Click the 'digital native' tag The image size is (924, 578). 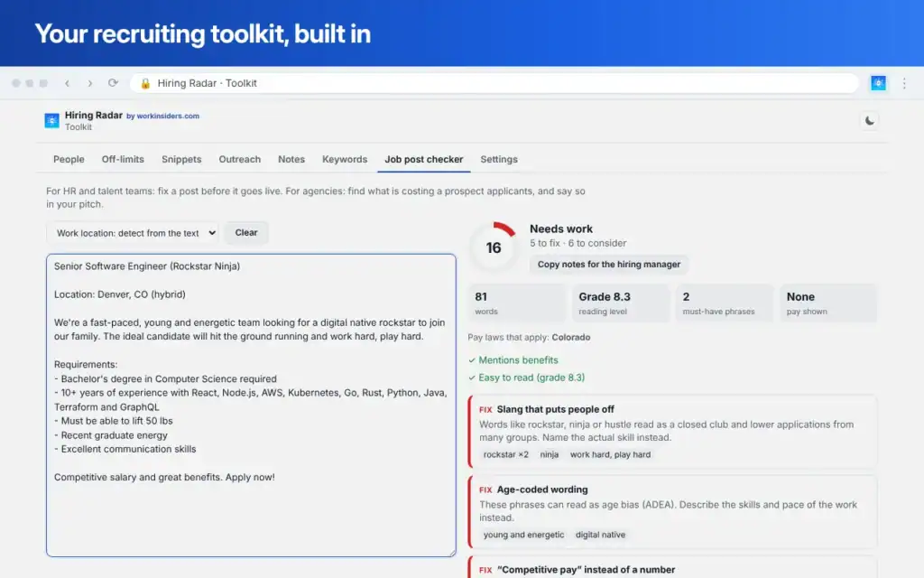[600, 535]
